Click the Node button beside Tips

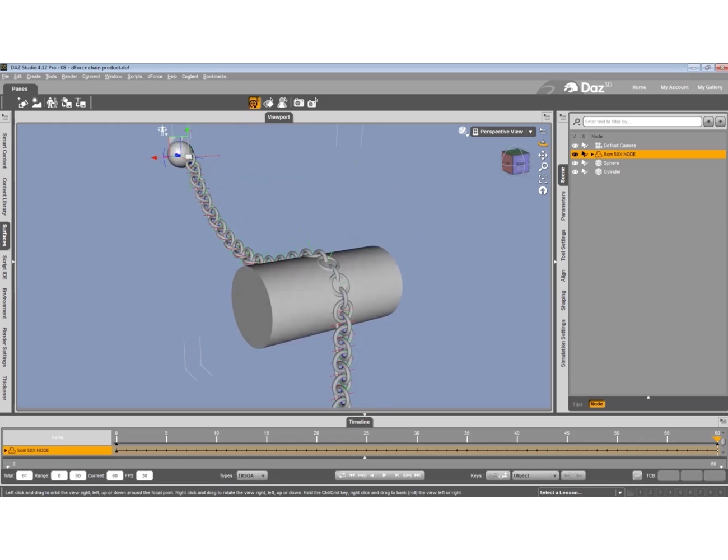[596, 404]
